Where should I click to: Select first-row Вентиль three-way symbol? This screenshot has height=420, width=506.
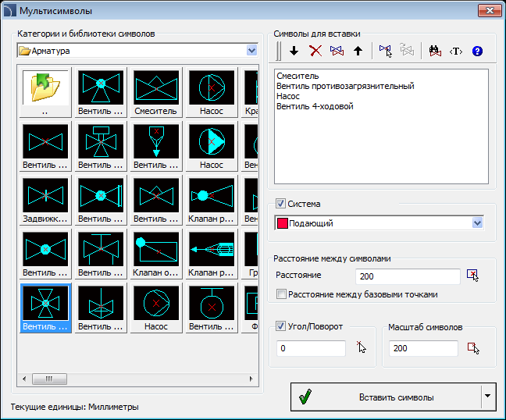click(101, 92)
